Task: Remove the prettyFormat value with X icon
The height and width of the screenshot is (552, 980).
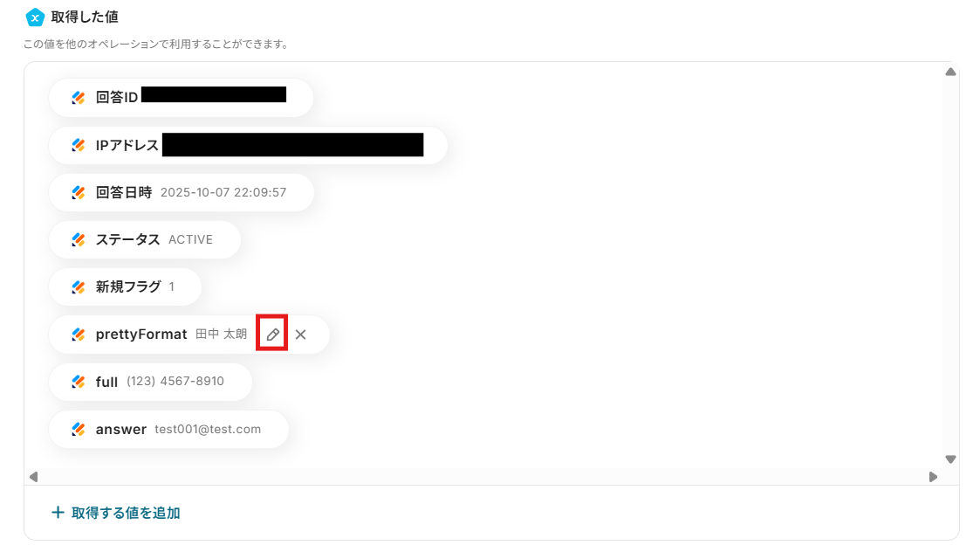Action: pyautogui.click(x=300, y=335)
